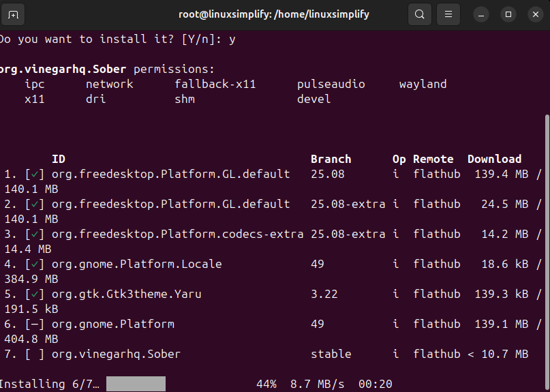Click the '00:20' remaining time
This screenshot has width=550, height=392.
tap(375, 385)
